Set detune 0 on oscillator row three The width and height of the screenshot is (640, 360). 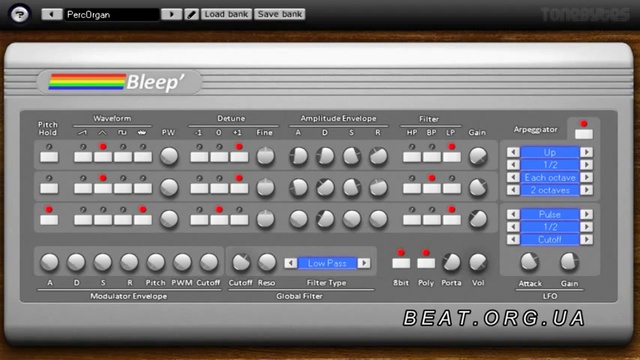tap(219, 220)
